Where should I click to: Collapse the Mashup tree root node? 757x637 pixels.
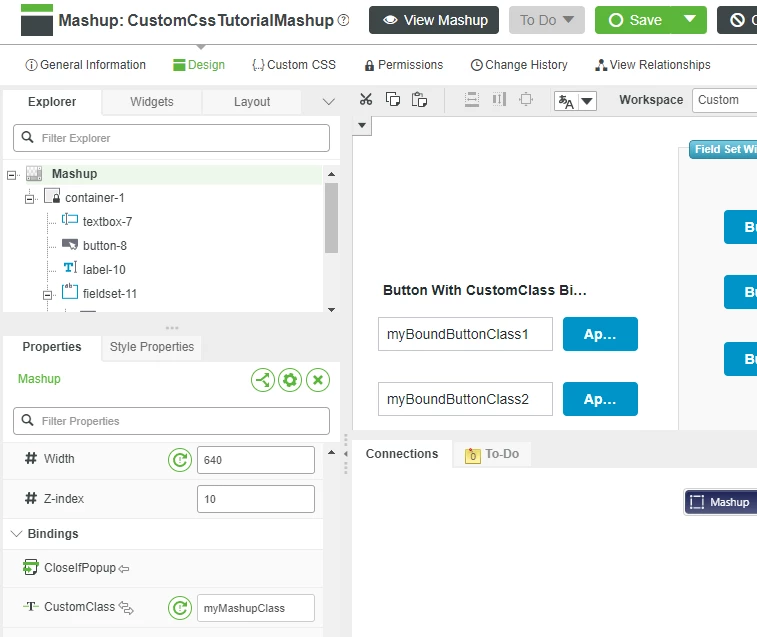[12, 175]
